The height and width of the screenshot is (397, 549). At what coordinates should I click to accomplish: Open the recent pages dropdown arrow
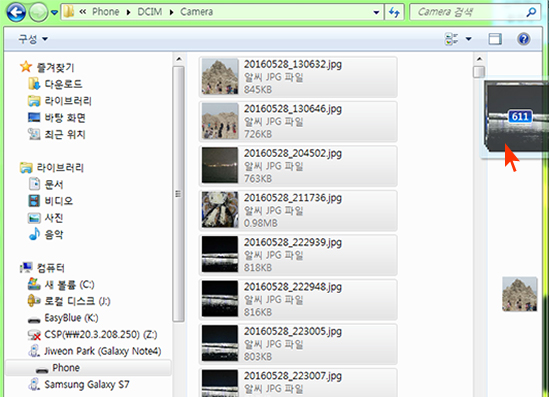tap(54, 13)
